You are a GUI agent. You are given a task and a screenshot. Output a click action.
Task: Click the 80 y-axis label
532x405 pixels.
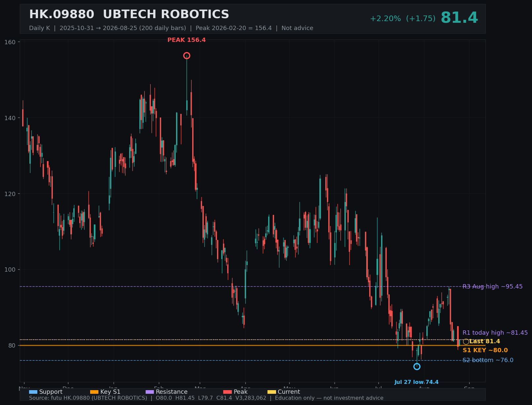tap(12, 346)
